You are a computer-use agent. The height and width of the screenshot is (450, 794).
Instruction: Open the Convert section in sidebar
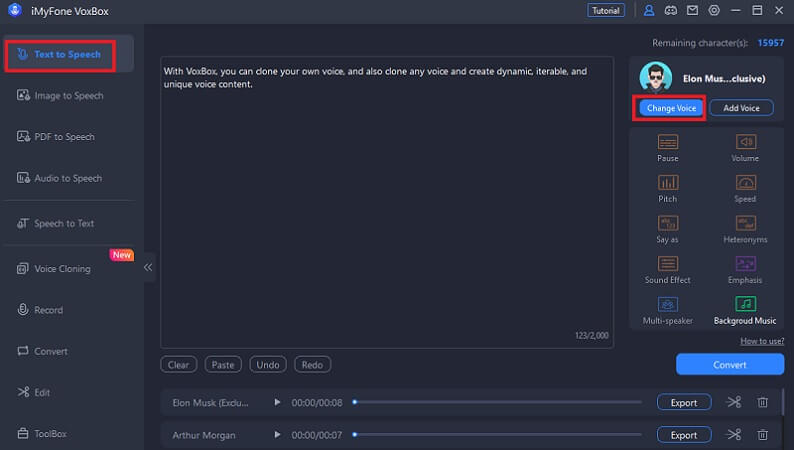pyautogui.click(x=43, y=351)
